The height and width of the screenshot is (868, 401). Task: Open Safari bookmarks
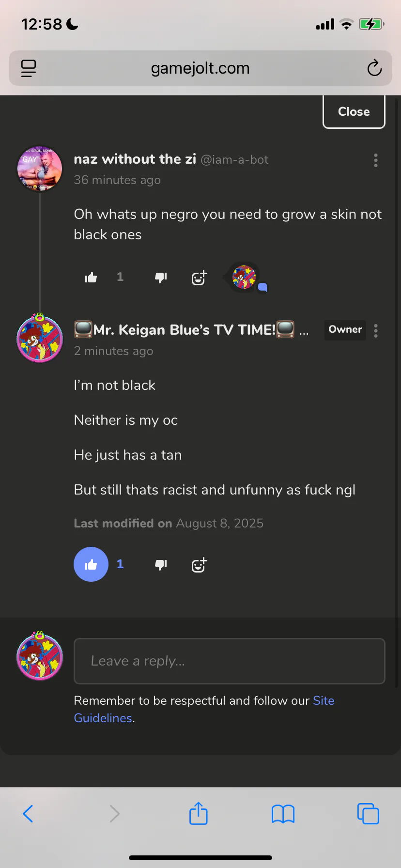(x=283, y=814)
